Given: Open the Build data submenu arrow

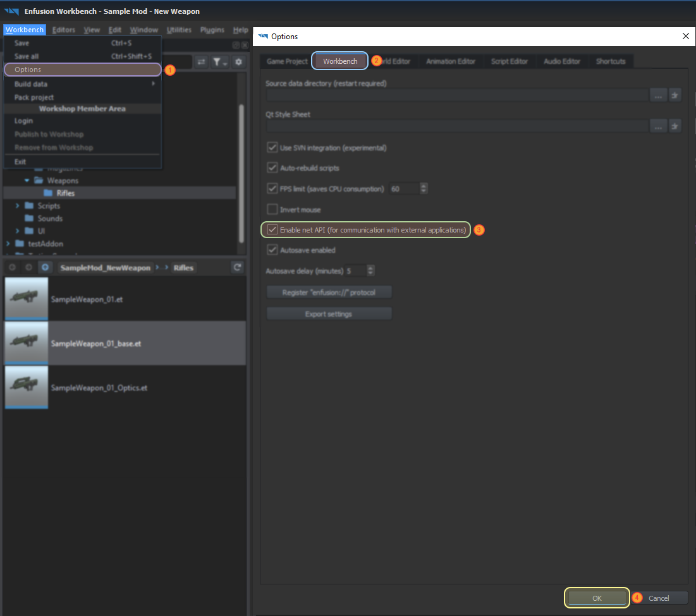Looking at the screenshot, I should pyautogui.click(x=153, y=83).
